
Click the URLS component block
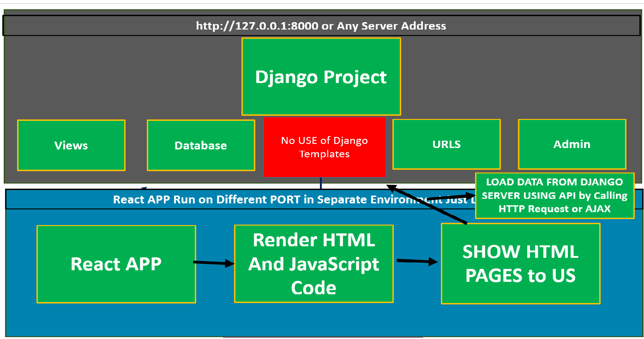tap(446, 144)
